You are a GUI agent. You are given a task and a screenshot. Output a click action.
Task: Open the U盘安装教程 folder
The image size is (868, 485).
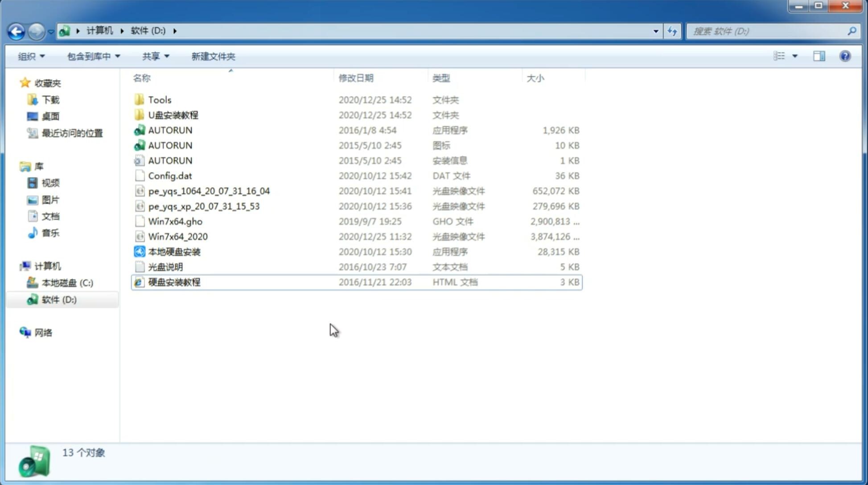173,115
